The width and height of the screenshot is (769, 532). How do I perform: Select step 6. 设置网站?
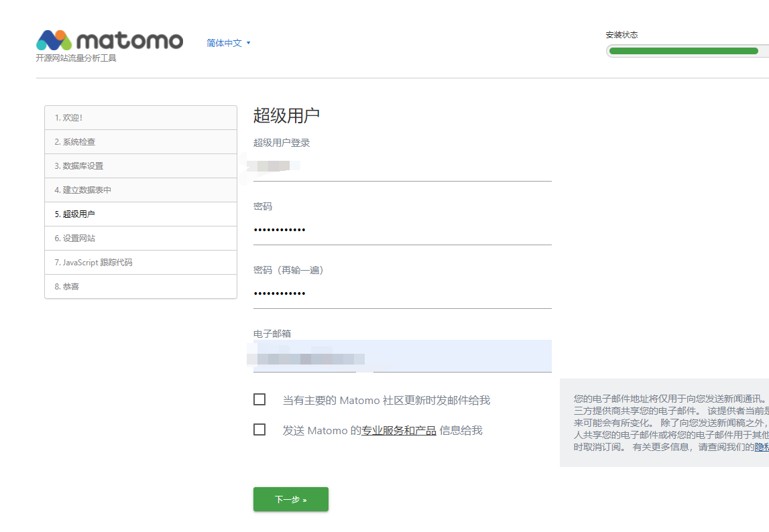(x=141, y=238)
